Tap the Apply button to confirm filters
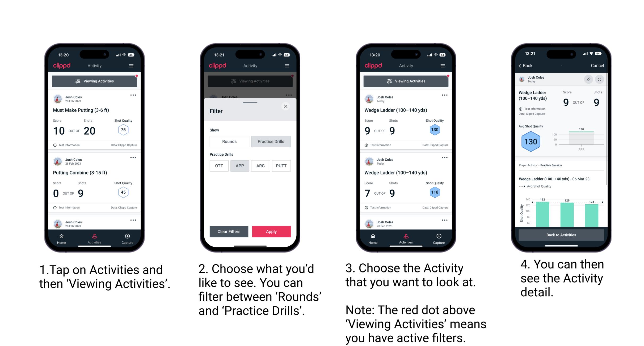Screen dimensions: 644x346 [271, 231]
